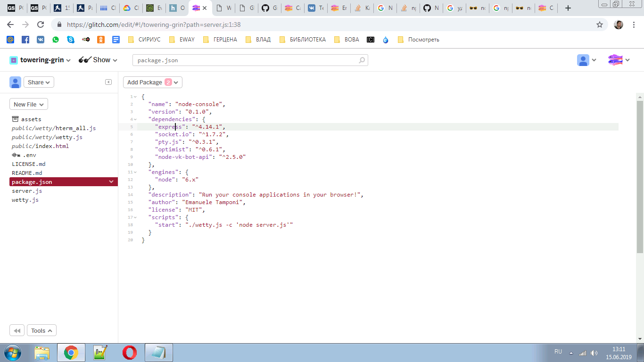The image size is (644, 362).
Task: Click the file search input field
Action: click(x=245, y=60)
